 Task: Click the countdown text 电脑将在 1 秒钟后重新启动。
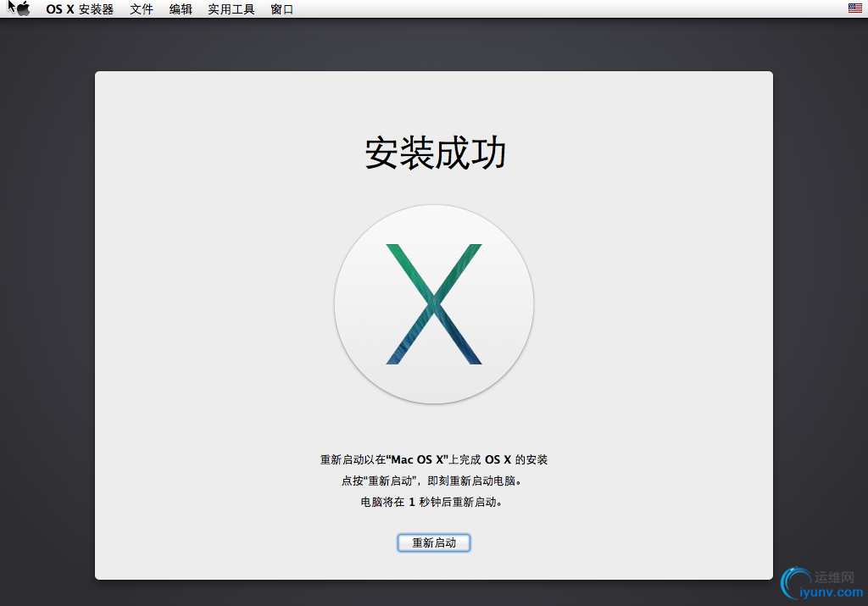431,502
